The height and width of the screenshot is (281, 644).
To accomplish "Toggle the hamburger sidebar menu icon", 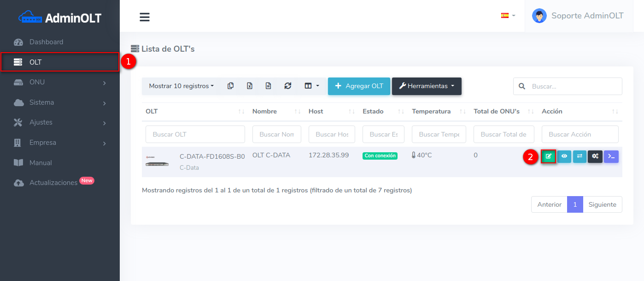I will pyautogui.click(x=145, y=17).
